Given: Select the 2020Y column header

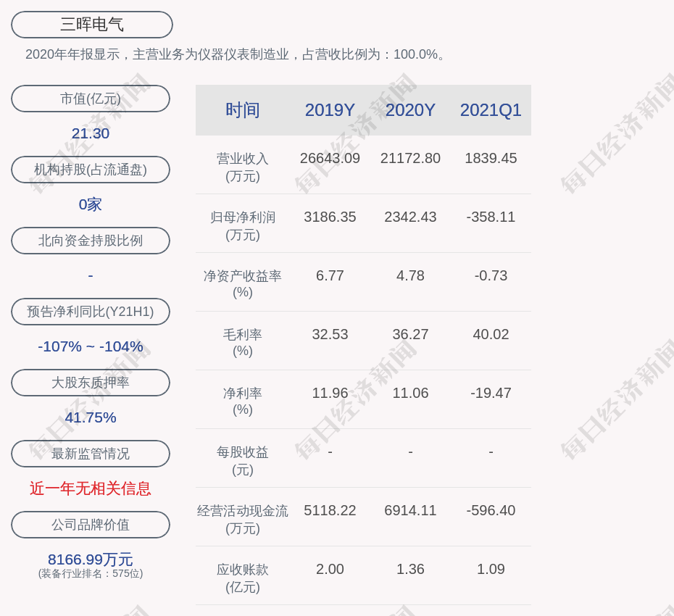Looking at the screenshot, I should [410, 110].
